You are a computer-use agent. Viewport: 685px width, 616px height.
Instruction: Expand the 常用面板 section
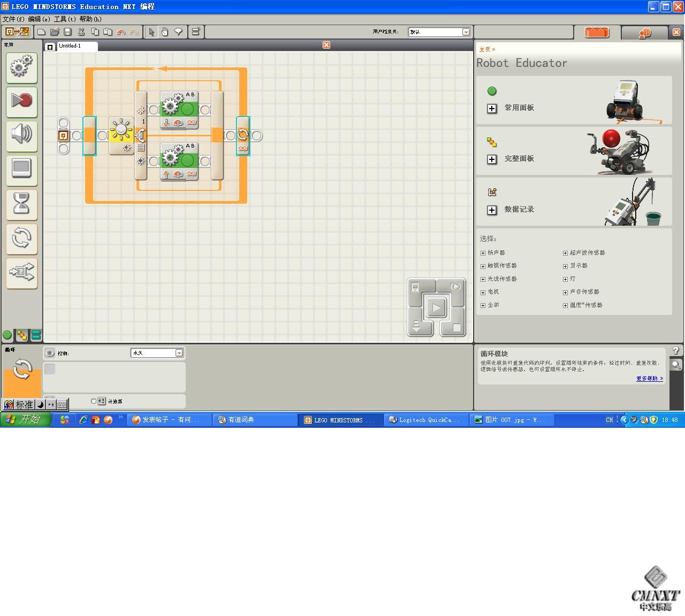coord(492,109)
